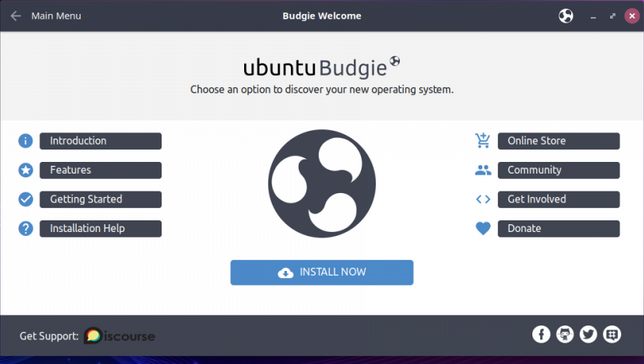Click the INSTALL NOW button
This screenshot has height=364, width=644.
click(x=322, y=272)
